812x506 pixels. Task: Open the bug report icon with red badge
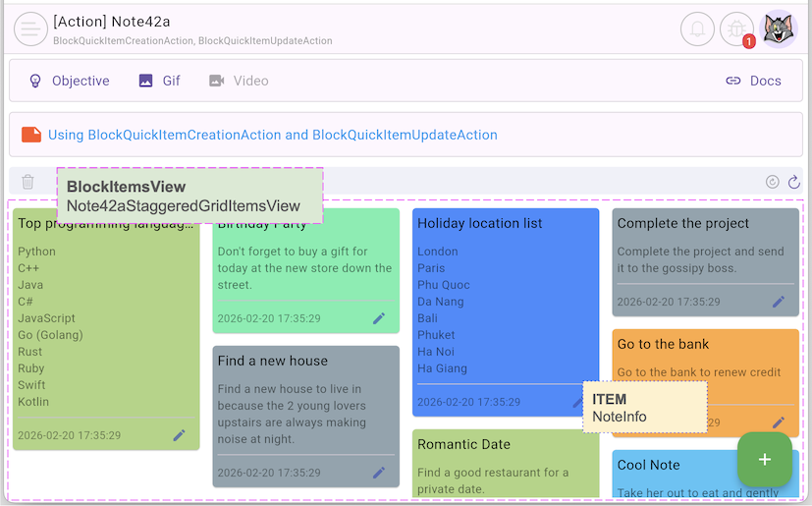click(736, 29)
